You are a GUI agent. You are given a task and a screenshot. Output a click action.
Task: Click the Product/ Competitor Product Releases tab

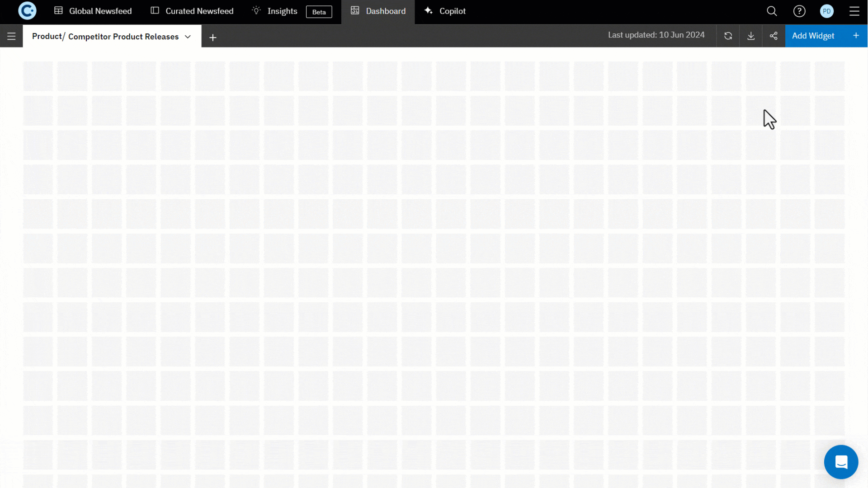click(105, 37)
